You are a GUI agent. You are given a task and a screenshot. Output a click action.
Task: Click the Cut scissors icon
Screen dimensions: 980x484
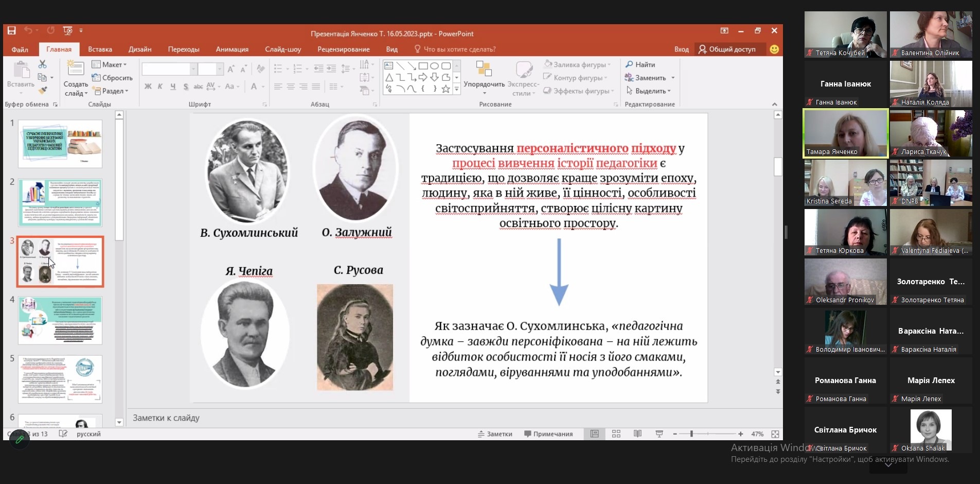[x=43, y=64]
